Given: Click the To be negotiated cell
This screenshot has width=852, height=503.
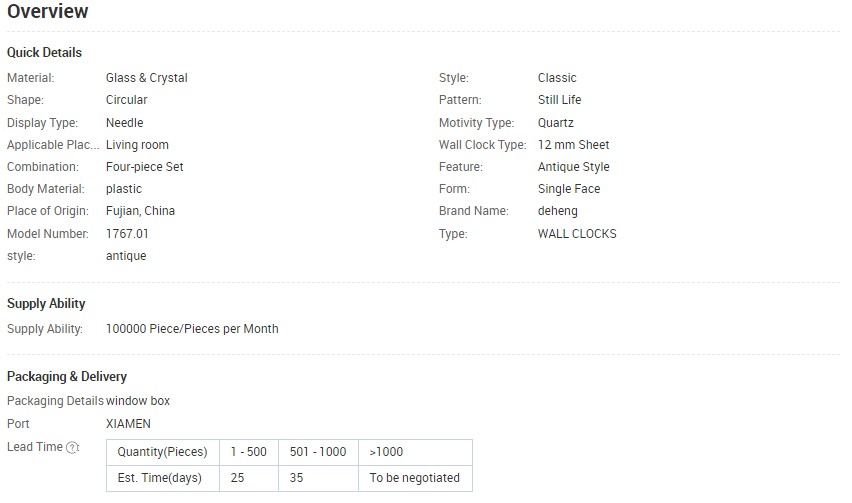Looking at the screenshot, I should (x=415, y=478).
